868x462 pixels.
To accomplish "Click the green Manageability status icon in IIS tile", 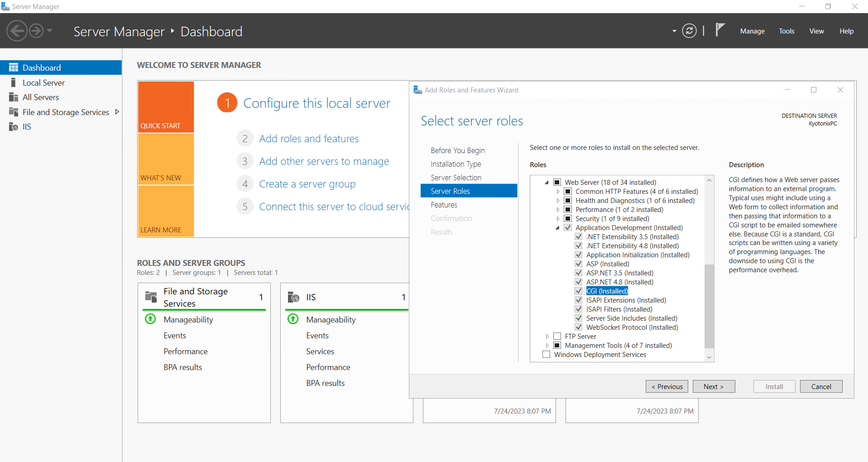I will [293, 319].
